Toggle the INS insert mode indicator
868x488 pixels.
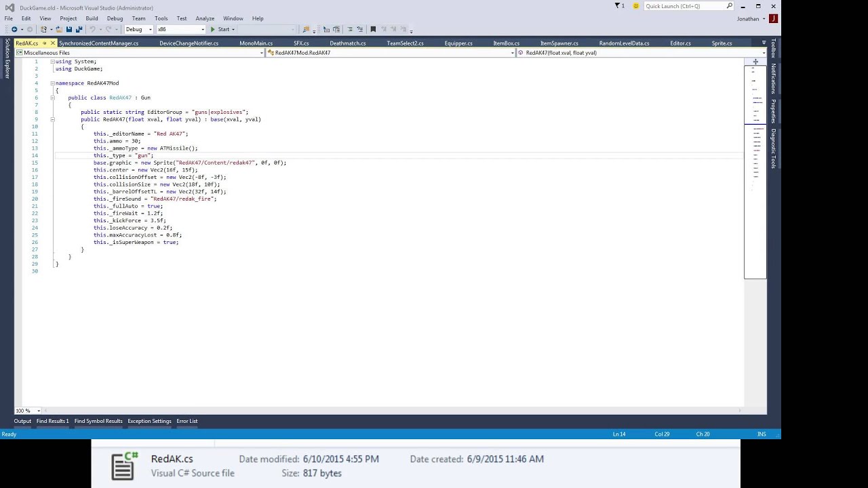761,434
